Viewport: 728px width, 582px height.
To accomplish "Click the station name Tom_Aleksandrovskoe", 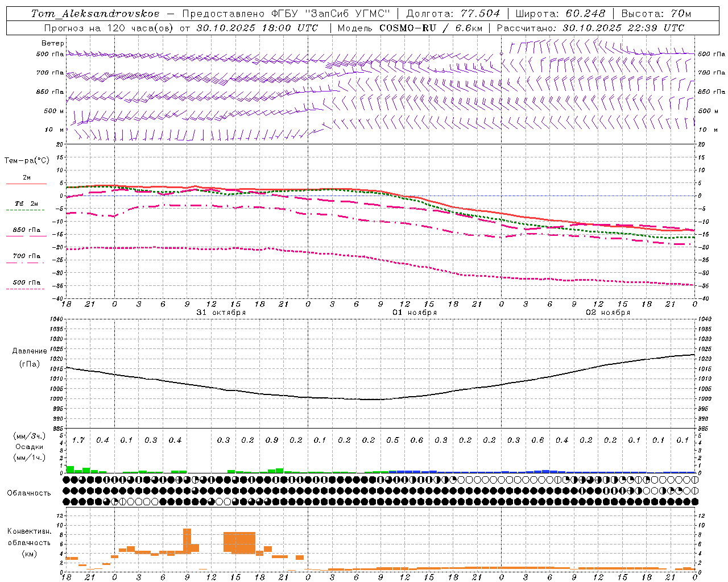I will coord(95,14).
